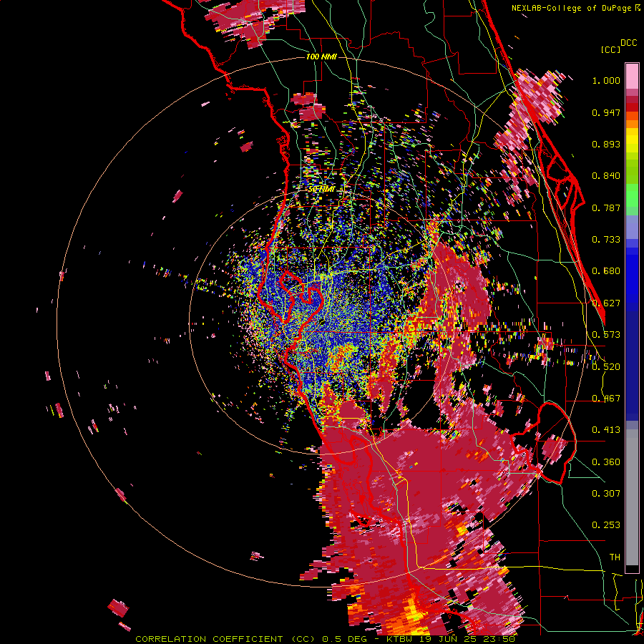Click the [CC] legend unit label
Viewport: 644px width, 644px height.
pos(610,49)
